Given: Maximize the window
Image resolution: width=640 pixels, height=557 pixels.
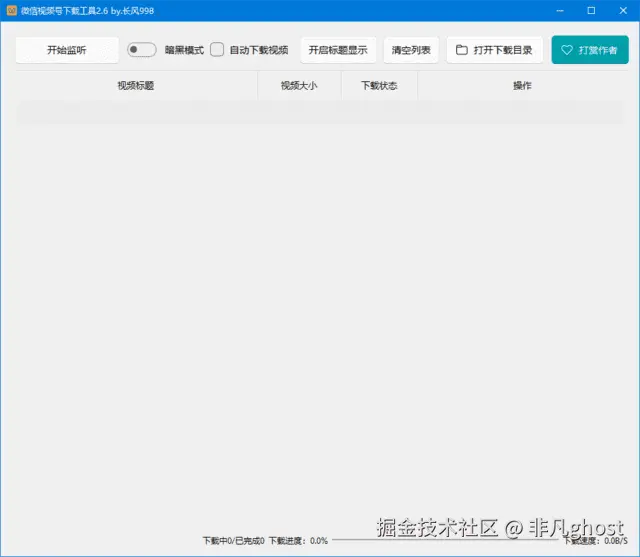Looking at the screenshot, I should pyautogui.click(x=591, y=11).
